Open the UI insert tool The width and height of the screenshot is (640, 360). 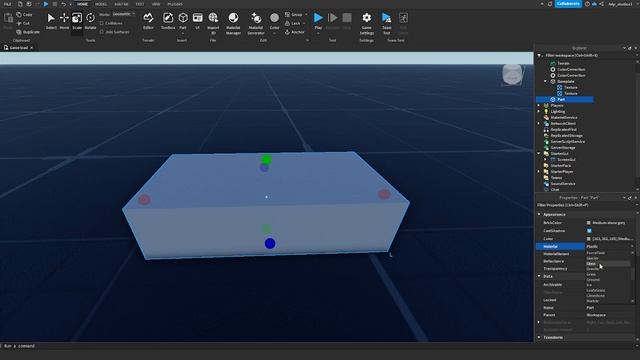tap(198, 21)
